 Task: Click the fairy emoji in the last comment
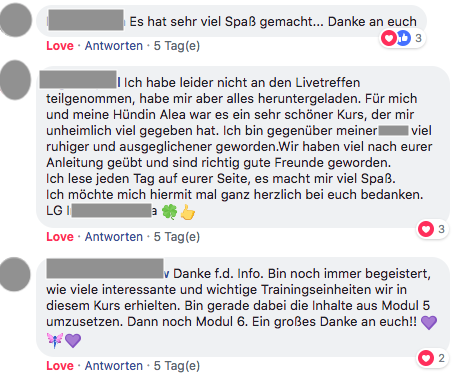pyautogui.click(x=55, y=340)
